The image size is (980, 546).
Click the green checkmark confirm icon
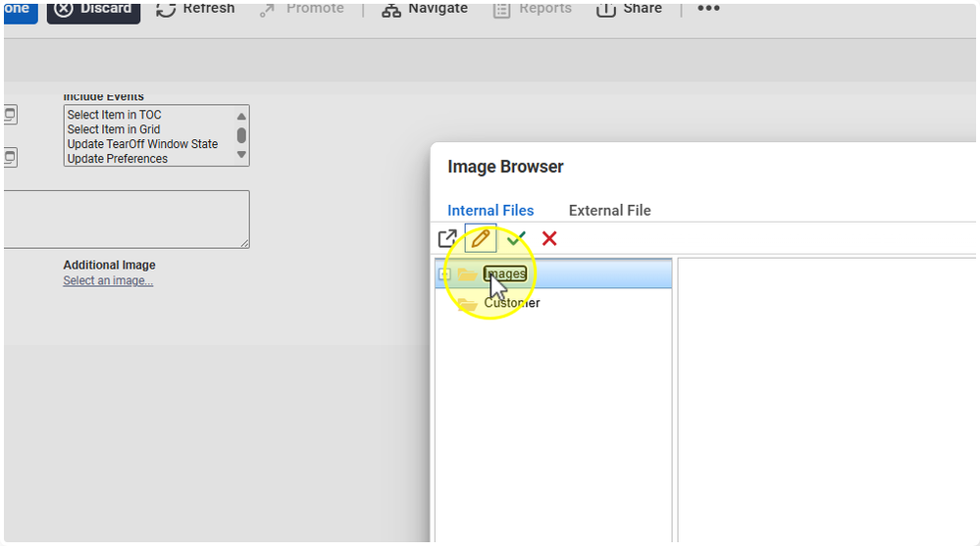(516, 238)
